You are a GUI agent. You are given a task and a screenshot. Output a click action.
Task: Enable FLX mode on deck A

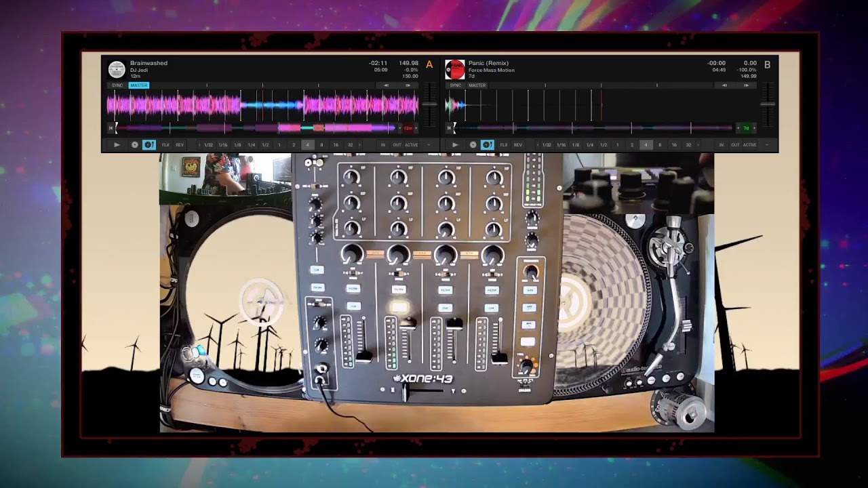[x=165, y=145]
